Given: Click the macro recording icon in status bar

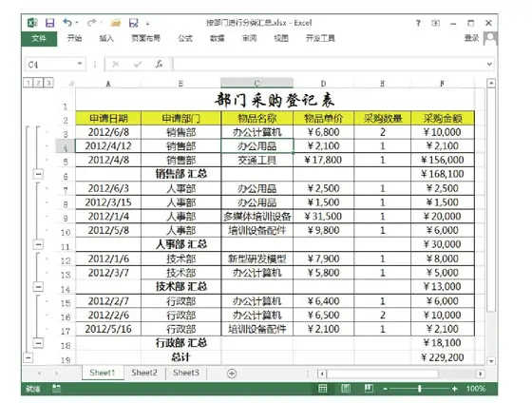Looking at the screenshot, I should (56, 389).
